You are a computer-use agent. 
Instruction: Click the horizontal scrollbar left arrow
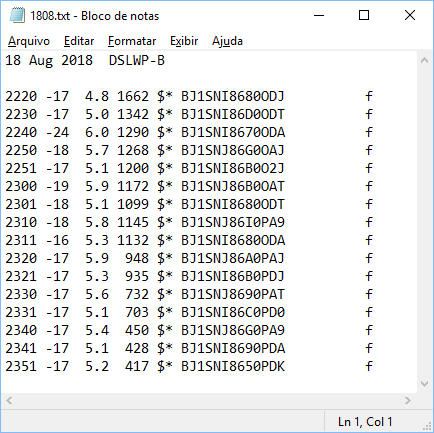tap(9, 400)
